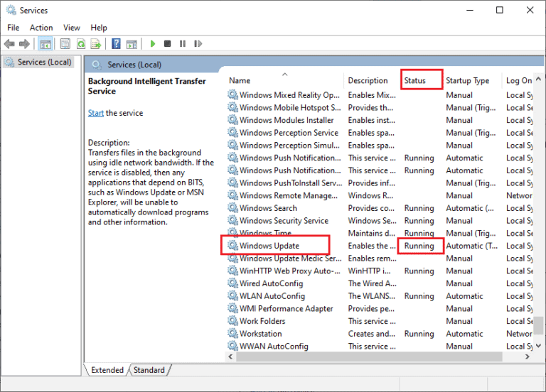Click gear icon beside WMI Performance Adapter

coord(232,308)
